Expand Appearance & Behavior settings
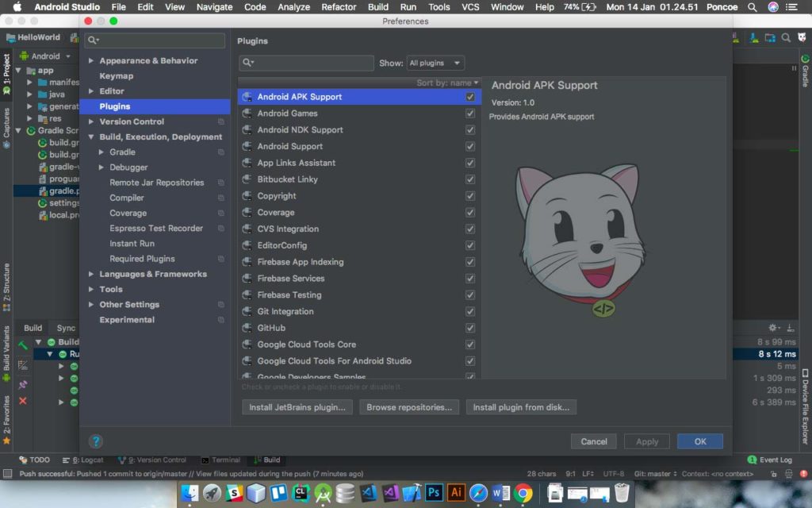 tap(91, 60)
